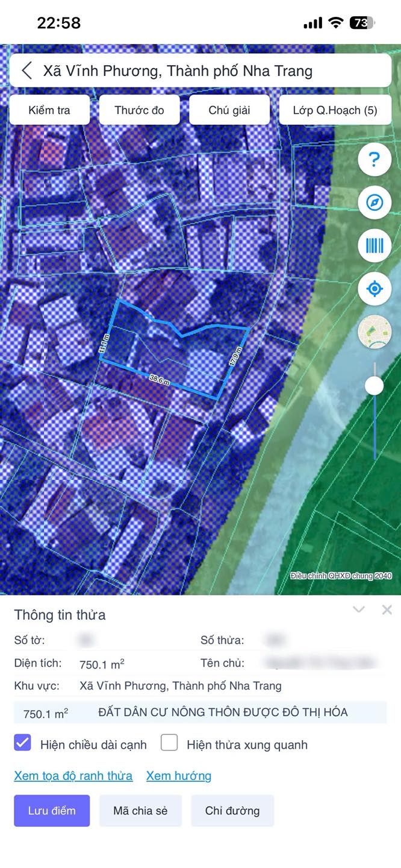This screenshot has width=401, height=868.
Task: Tap the Lưu điểm button
Action: pos(52,811)
